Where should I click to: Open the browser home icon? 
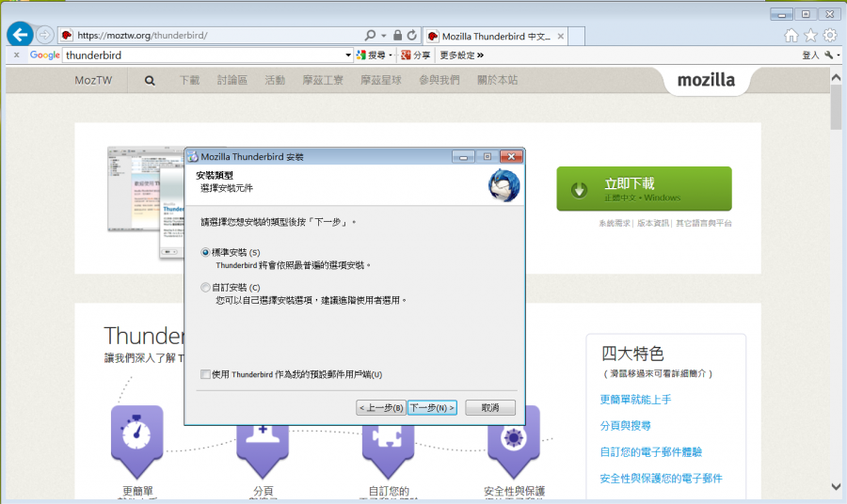pyautogui.click(x=791, y=36)
